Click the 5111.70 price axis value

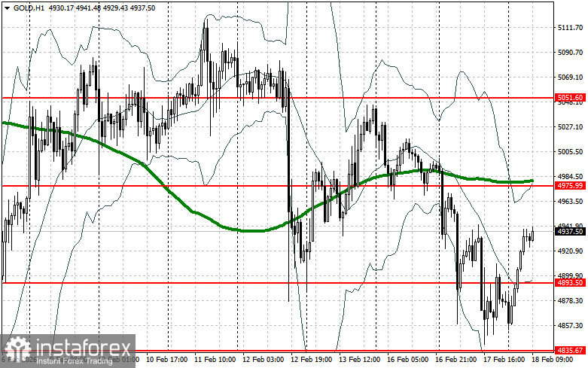coord(571,28)
